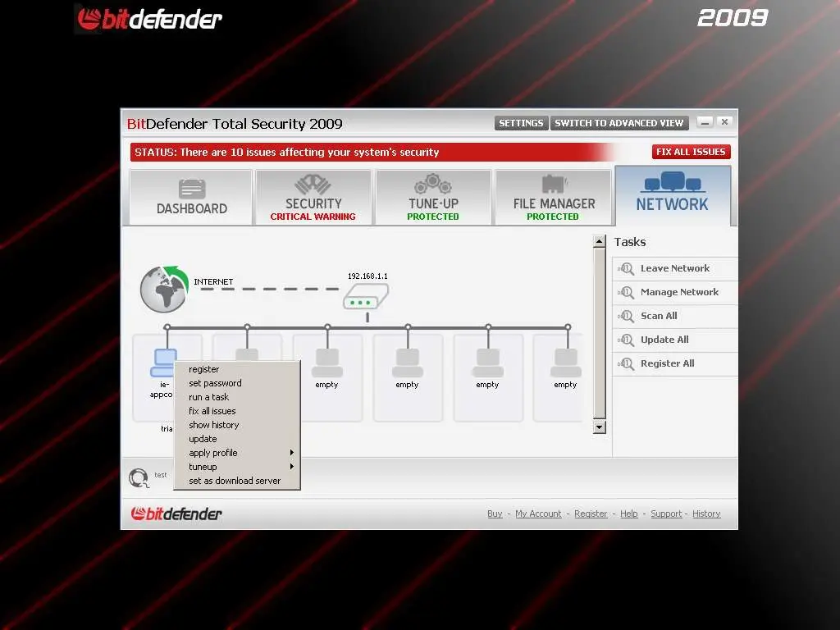Select update in context menu

point(237,439)
